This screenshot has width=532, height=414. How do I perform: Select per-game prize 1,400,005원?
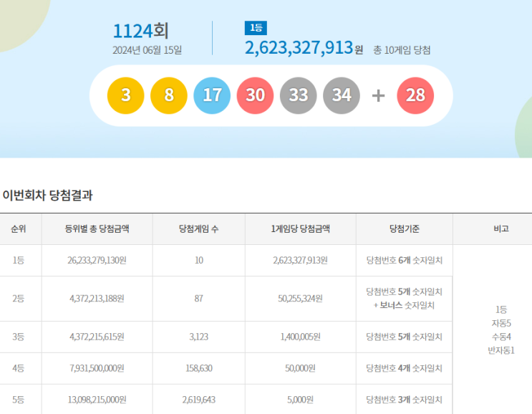click(300, 337)
